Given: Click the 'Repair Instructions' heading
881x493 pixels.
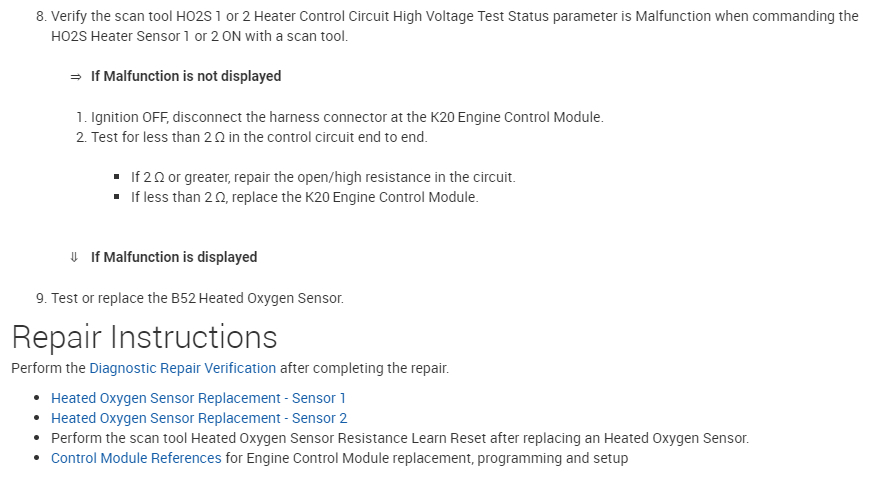Looking at the screenshot, I should point(144,336).
